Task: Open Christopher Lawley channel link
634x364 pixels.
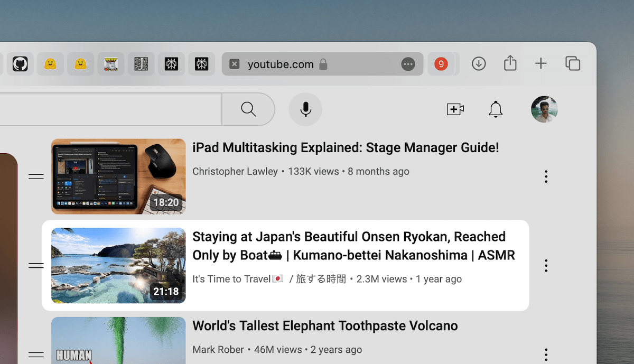Action: [x=235, y=172]
